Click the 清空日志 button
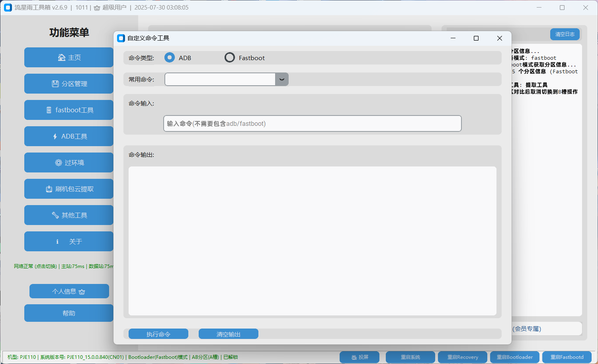 coord(565,34)
